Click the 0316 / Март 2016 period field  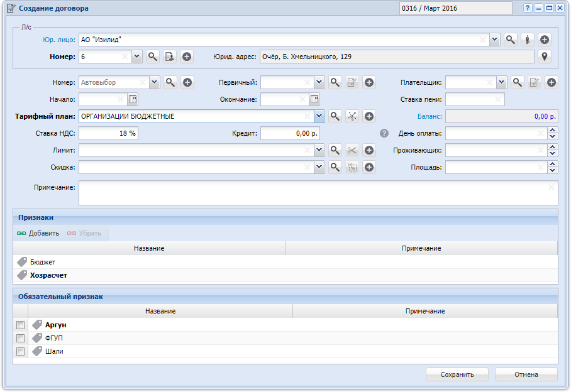455,8
